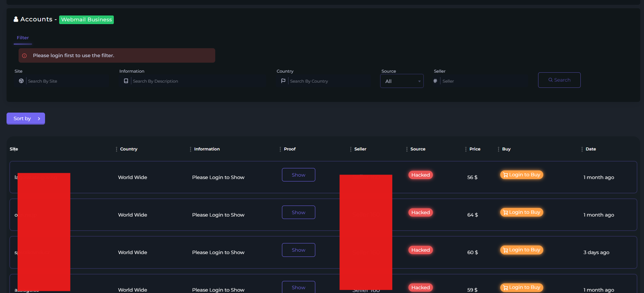
Task: Click Login to Buy in 64 $ row
Action: point(522,212)
